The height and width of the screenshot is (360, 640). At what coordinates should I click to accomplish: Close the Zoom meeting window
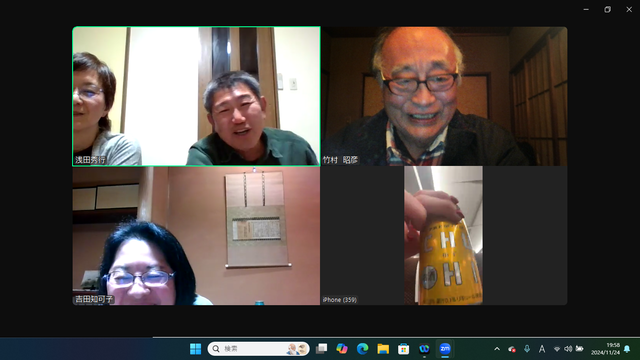(629, 9)
